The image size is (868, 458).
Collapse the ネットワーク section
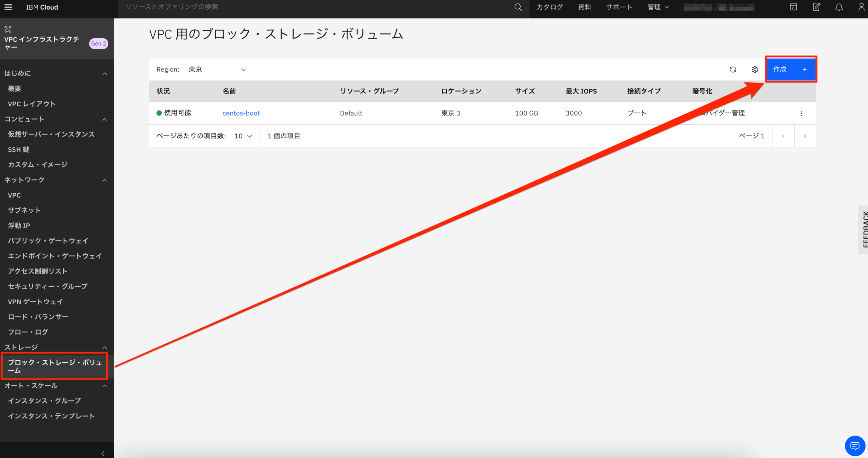pyautogui.click(x=105, y=180)
